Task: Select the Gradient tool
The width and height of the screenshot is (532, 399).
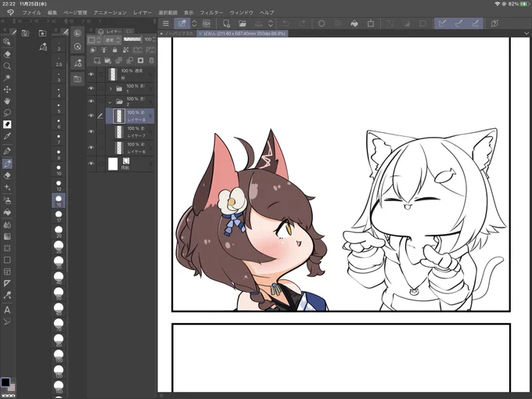Action: tap(7, 236)
